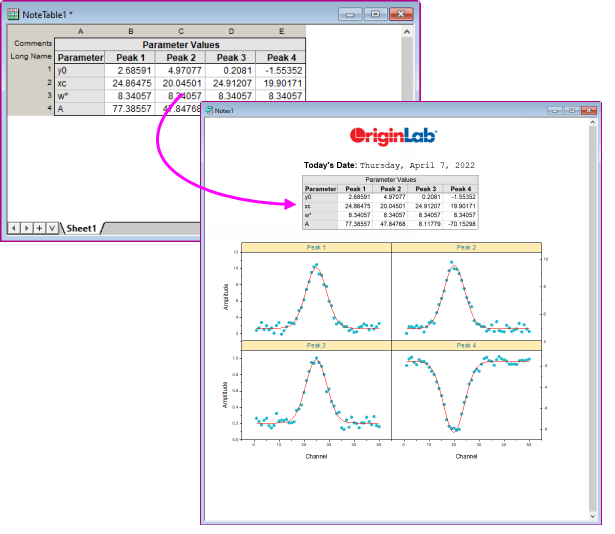The height and width of the screenshot is (534, 615).
Task: Click the embedded Parameter Values table title in Notes1
Action: pos(391,179)
